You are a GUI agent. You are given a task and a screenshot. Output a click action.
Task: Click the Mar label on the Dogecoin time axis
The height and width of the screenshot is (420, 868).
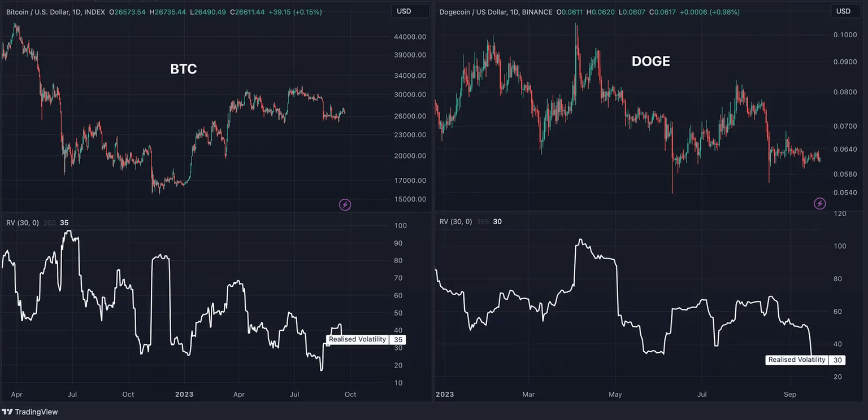click(528, 395)
